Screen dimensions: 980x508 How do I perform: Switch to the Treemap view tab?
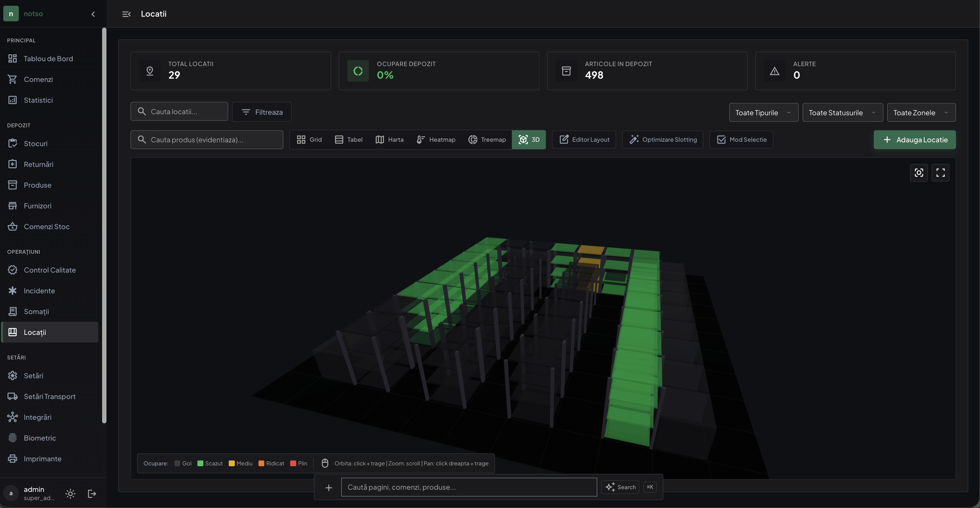487,140
